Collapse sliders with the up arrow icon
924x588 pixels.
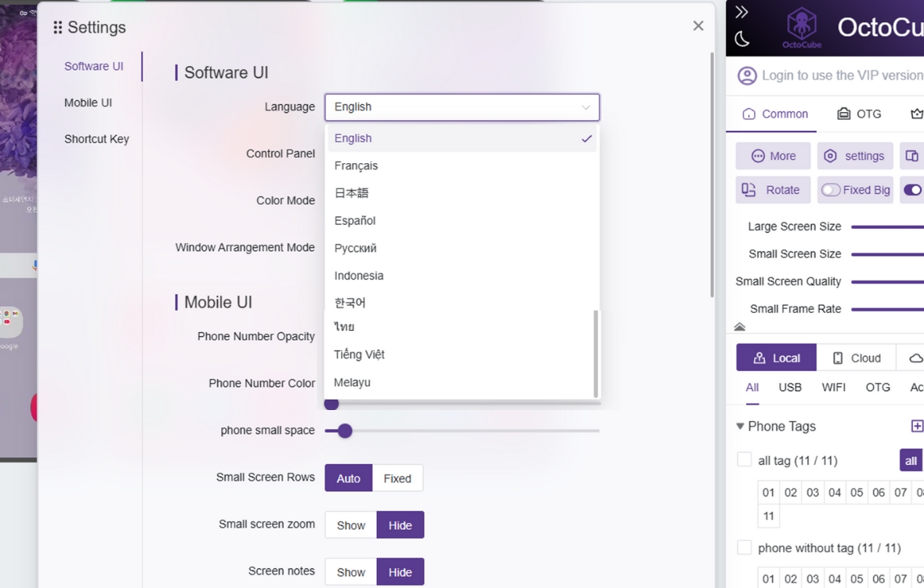pyautogui.click(x=740, y=327)
